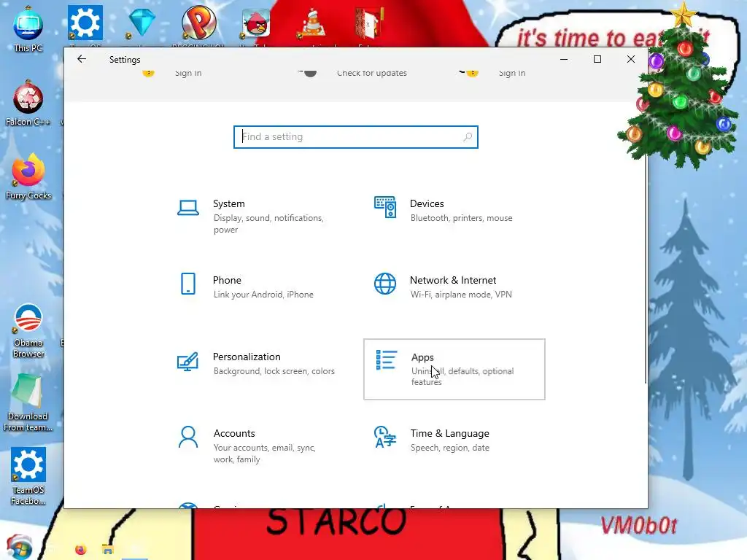The image size is (747, 560).
Task: Open the System settings laptop icon
Action: [188, 208]
